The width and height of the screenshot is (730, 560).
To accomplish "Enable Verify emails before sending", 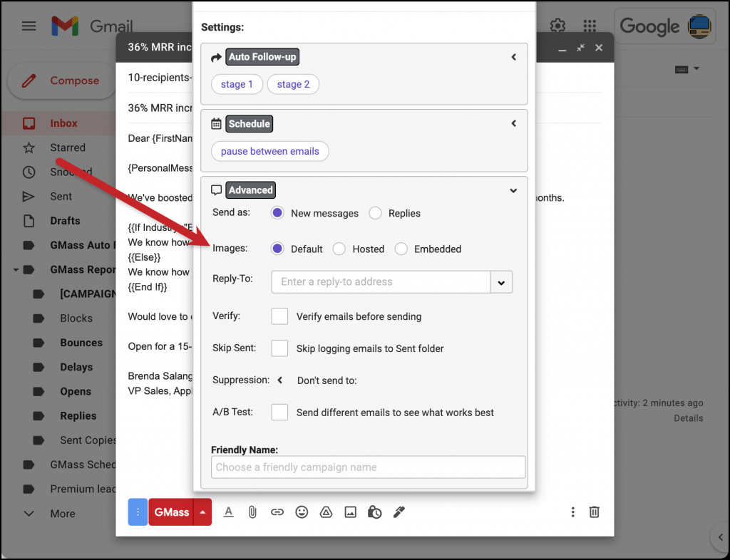I will pos(279,316).
